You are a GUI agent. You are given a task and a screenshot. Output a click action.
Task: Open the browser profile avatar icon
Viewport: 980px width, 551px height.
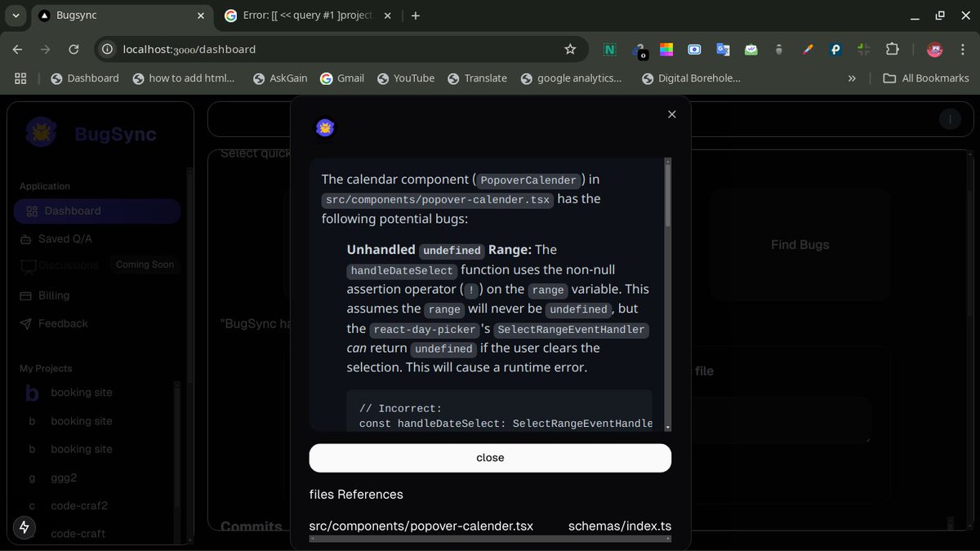(933, 50)
